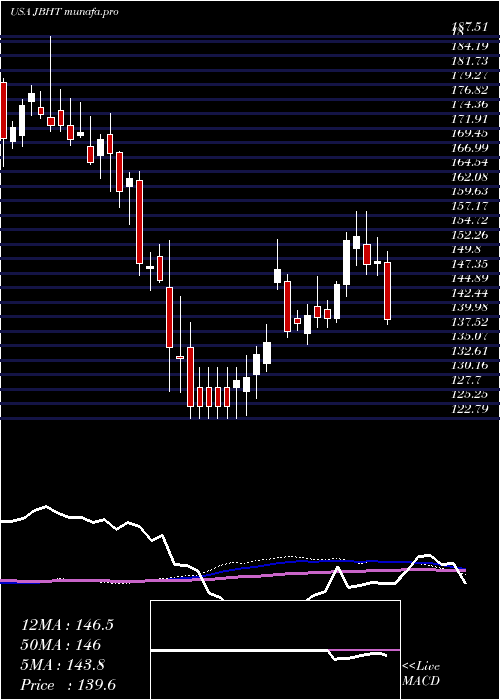Viewport: 500px width, 700px height.
Task: Click the '50MA : 146' readout
Action: 60,645
